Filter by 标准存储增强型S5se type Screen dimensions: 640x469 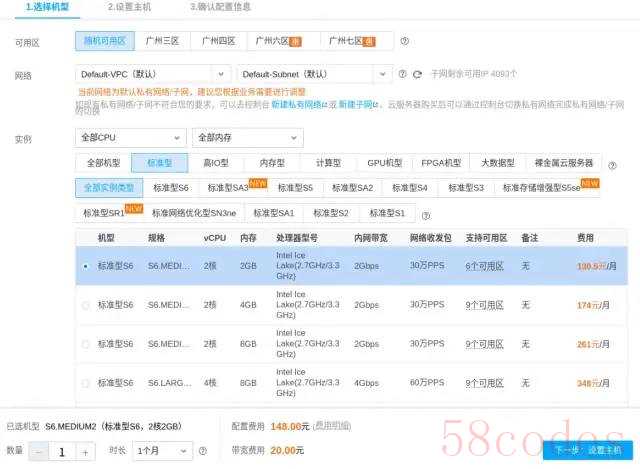coord(547,188)
